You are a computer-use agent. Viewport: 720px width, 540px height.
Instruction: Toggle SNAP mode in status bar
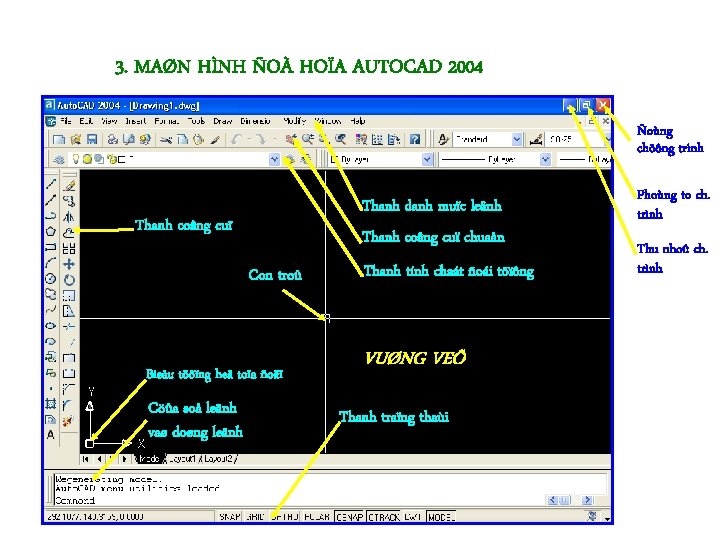point(230,517)
